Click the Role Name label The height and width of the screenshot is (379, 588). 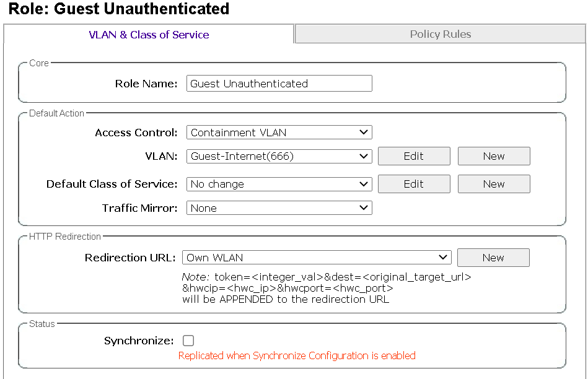point(146,84)
